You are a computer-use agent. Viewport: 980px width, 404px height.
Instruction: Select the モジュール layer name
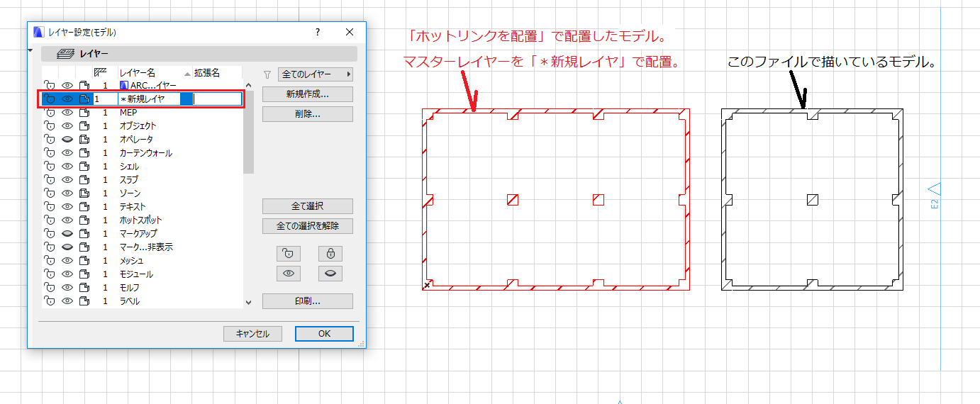click(x=136, y=274)
